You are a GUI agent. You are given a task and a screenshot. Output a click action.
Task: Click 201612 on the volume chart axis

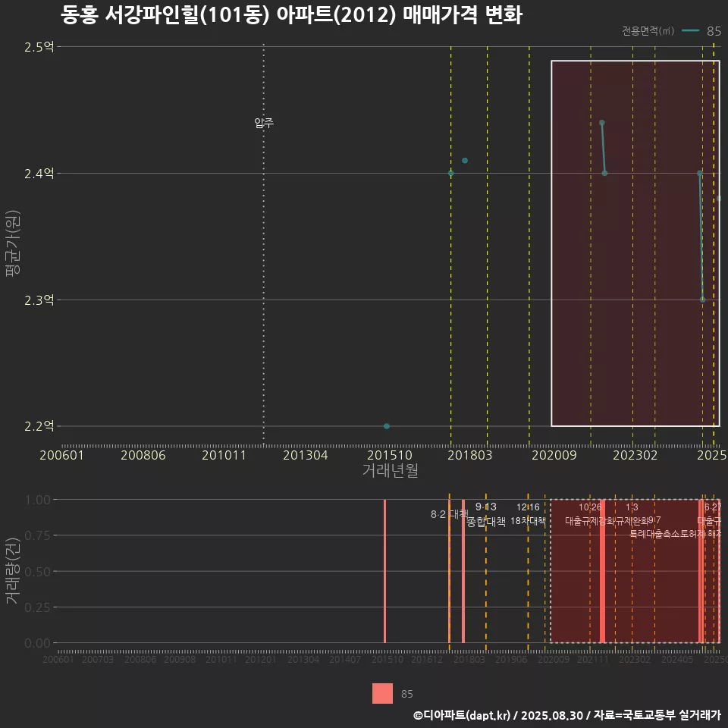[427, 659]
